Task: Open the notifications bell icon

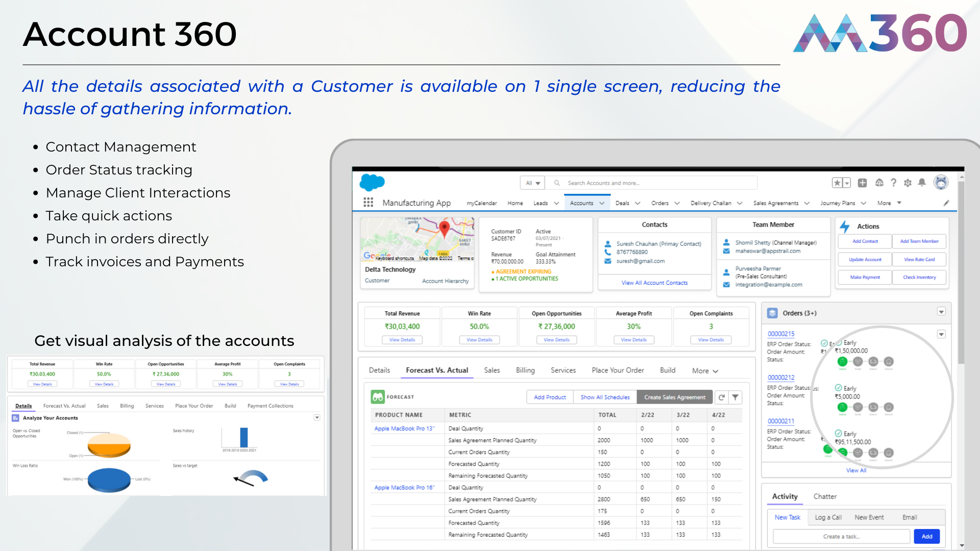Action: [x=922, y=183]
